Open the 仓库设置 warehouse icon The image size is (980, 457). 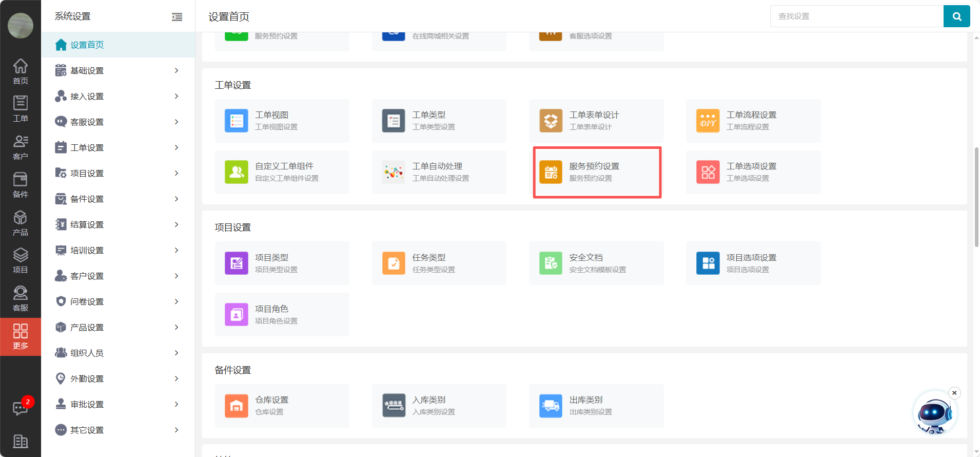click(237, 406)
